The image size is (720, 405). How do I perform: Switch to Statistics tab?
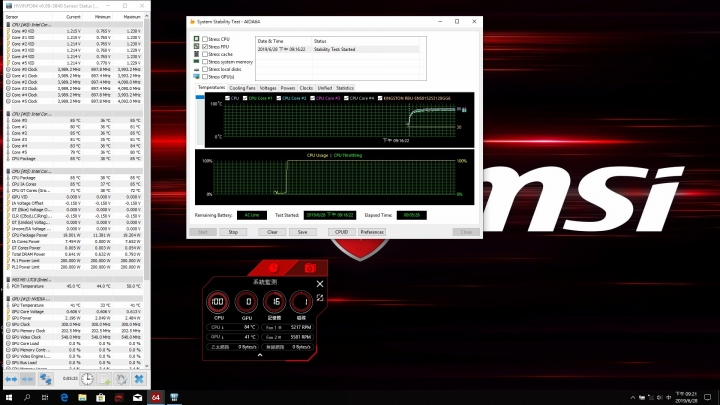pyautogui.click(x=345, y=88)
